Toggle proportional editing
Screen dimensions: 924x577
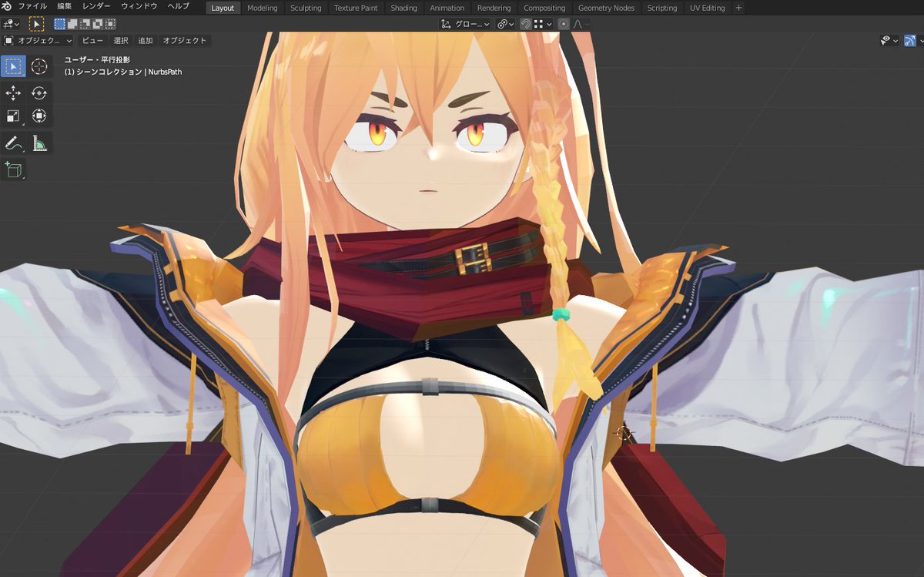click(564, 24)
